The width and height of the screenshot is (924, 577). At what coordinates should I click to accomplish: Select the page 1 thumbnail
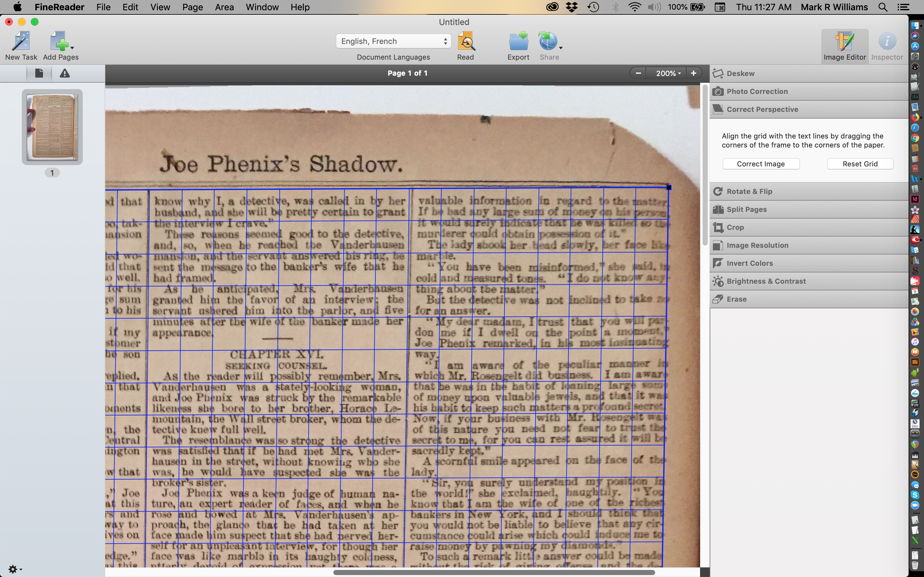tap(52, 127)
